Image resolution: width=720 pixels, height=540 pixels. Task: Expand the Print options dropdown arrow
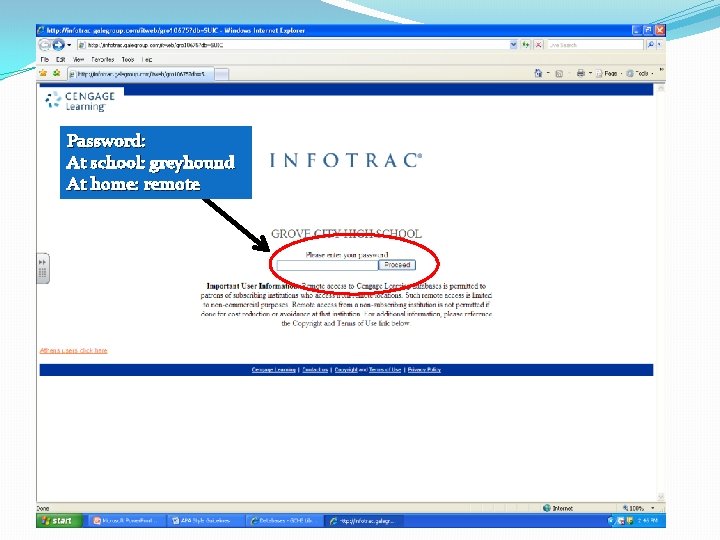[590, 73]
